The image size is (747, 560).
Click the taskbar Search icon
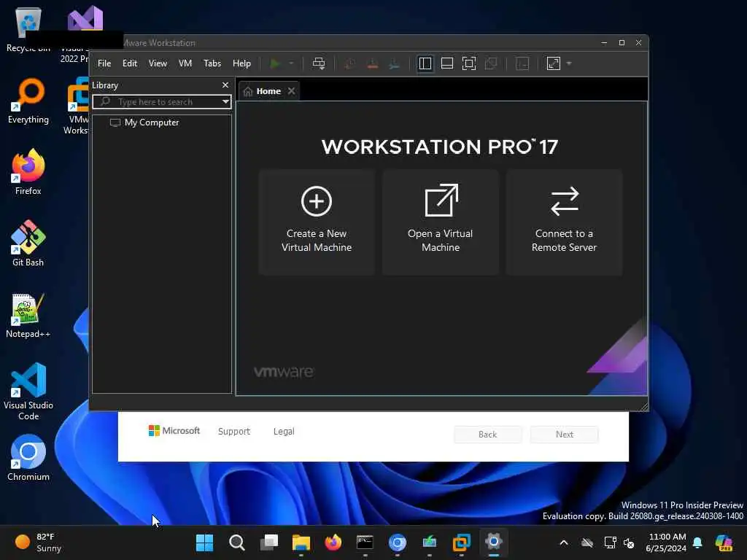pos(237,542)
